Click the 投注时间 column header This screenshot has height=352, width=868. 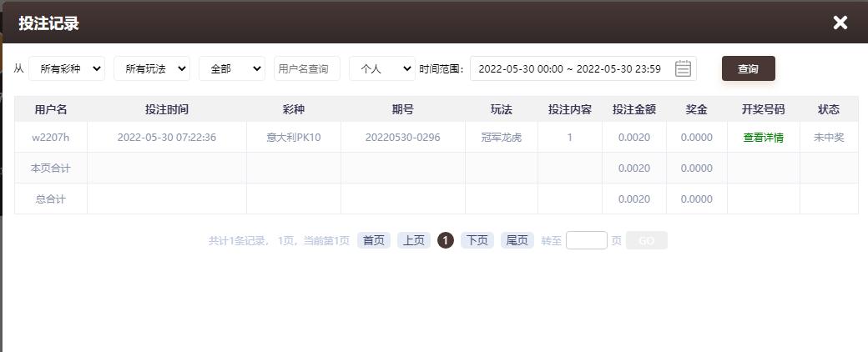(167, 109)
